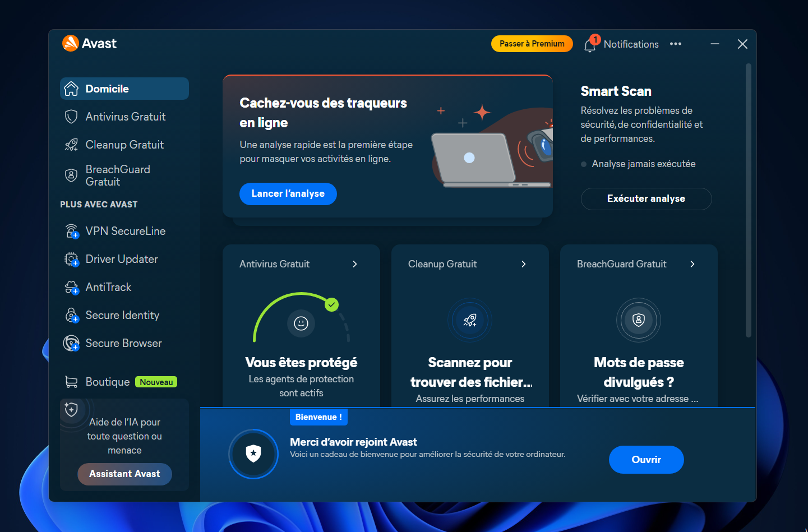This screenshot has height=532, width=808.
Task: Click the red notification count badge
Action: [x=595, y=40]
